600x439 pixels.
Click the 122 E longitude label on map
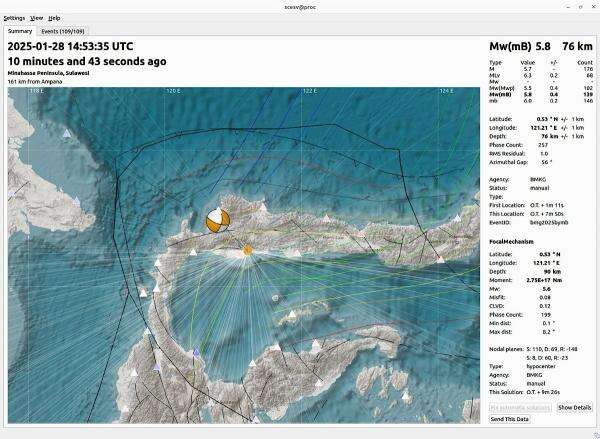[309, 91]
